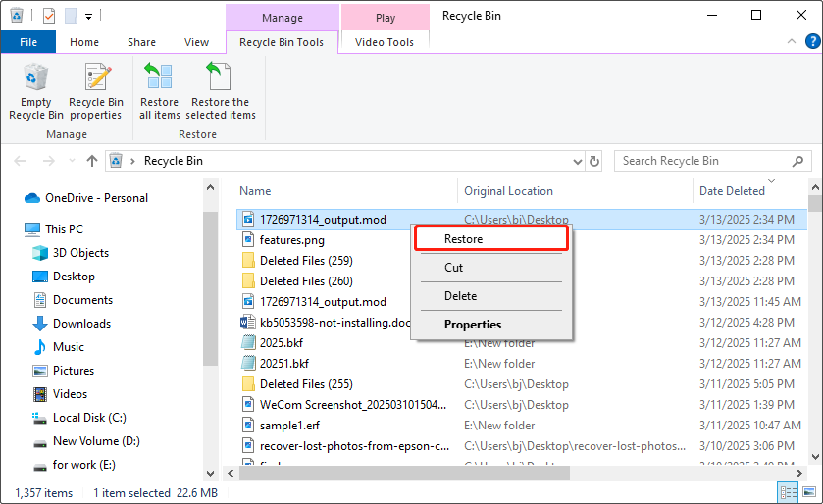Image resolution: width=823 pixels, height=504 pixels.
Task: Click the Forward arrow navigation button
Action: (x=48, y=161)
